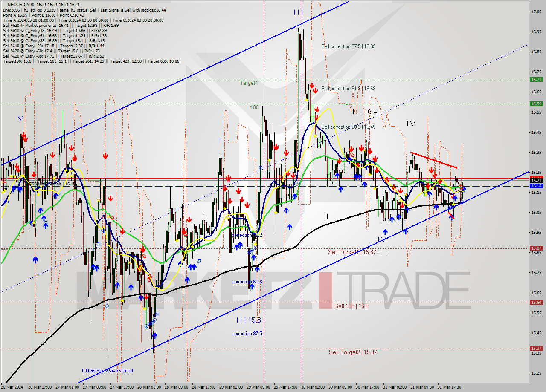Click the blue 16.18 price tag
The width and height of the screenshot is (546, 392).
[x=536, y=186]
